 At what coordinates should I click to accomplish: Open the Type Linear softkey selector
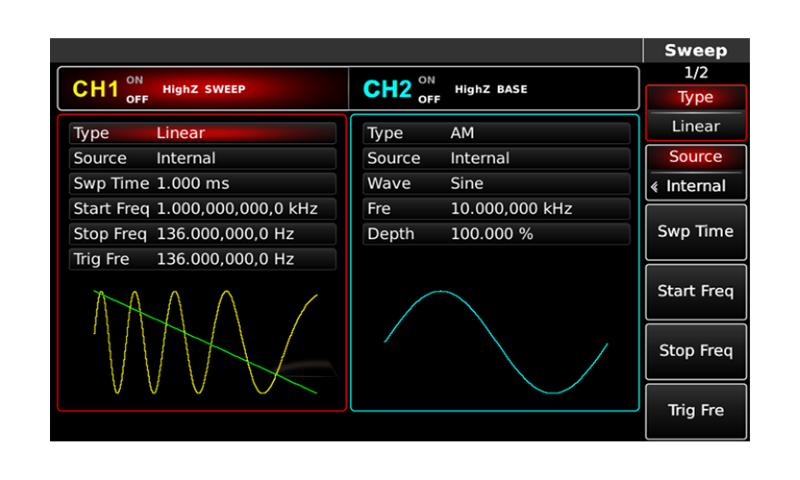695,113
